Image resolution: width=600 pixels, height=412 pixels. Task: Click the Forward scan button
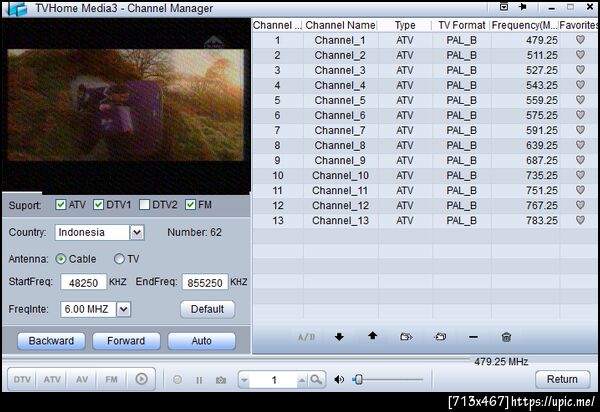(x=126, y=341)
